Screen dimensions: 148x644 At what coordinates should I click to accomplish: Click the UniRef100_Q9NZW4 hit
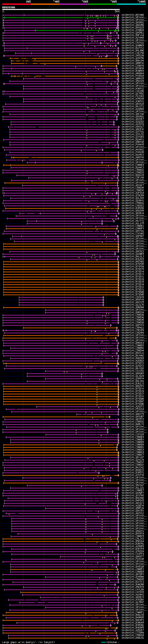(133, 307)
